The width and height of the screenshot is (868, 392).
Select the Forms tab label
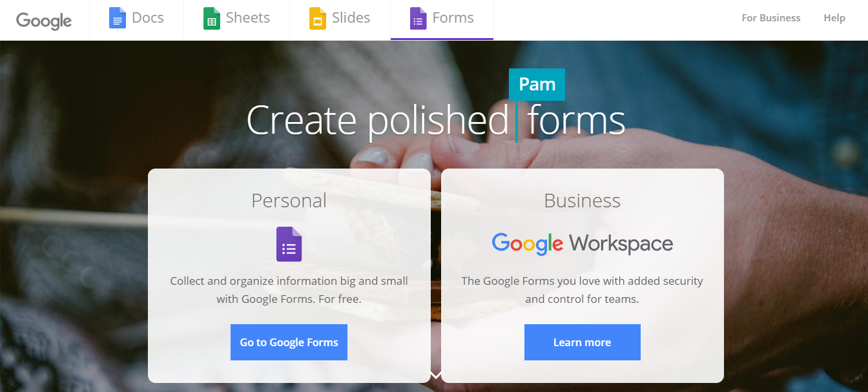point(453,18)
